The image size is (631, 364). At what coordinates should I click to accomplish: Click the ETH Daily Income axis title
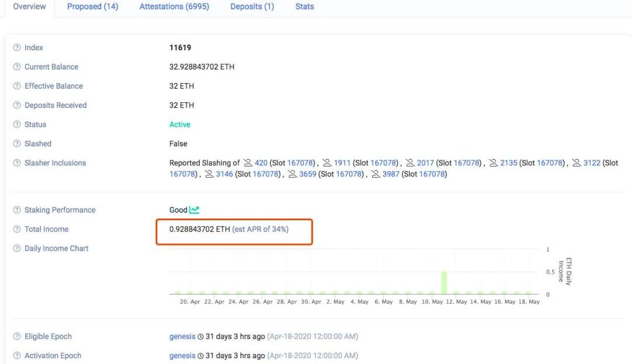tap(564, 272)
